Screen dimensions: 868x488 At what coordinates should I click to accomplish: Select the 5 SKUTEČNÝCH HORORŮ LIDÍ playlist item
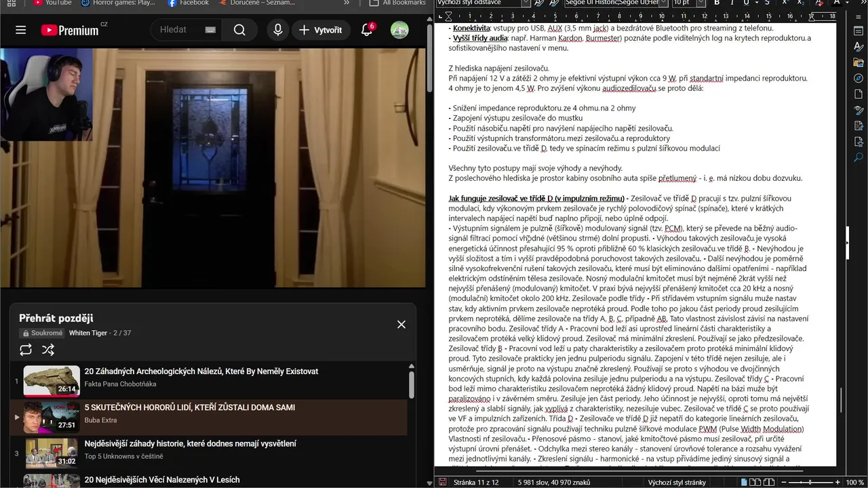coord(208,417)
